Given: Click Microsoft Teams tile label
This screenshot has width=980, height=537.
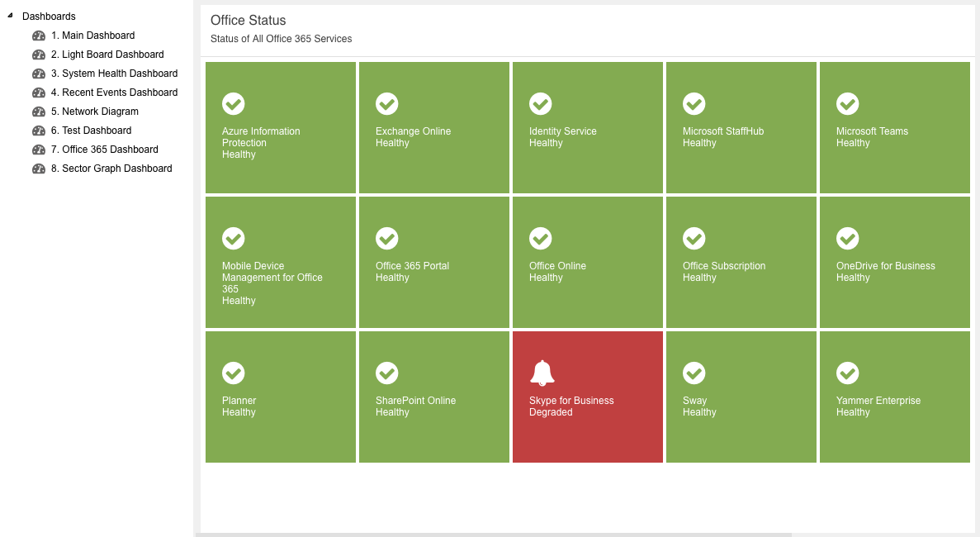Looking at the screenshot, I should (x=872, y=131).
